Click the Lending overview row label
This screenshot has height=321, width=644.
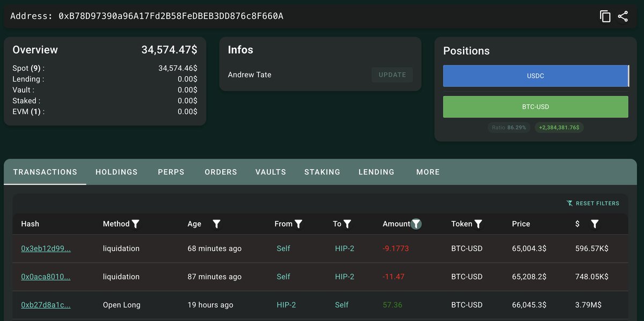pos(28,79)
